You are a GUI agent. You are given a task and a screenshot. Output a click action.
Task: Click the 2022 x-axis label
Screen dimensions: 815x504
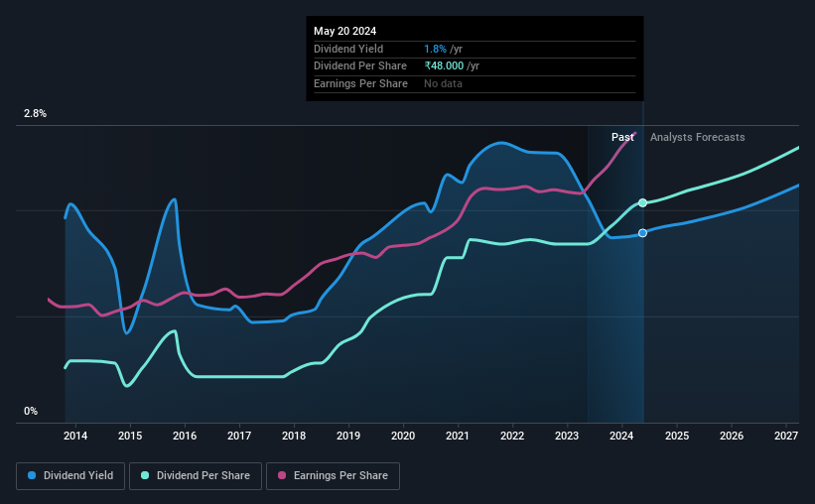tap(512, 436)
